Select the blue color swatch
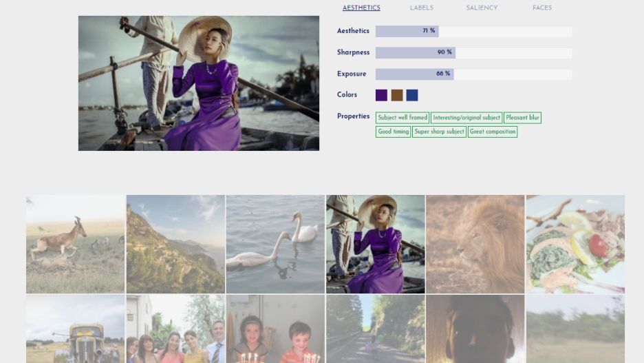 [x=412, y=95]
